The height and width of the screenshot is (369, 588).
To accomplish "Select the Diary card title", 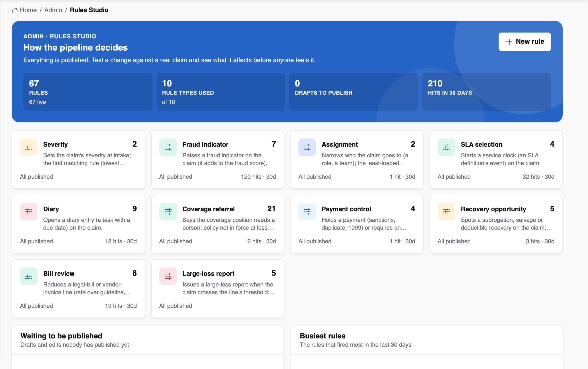I will pyautogui.click(x=51, y=209).
